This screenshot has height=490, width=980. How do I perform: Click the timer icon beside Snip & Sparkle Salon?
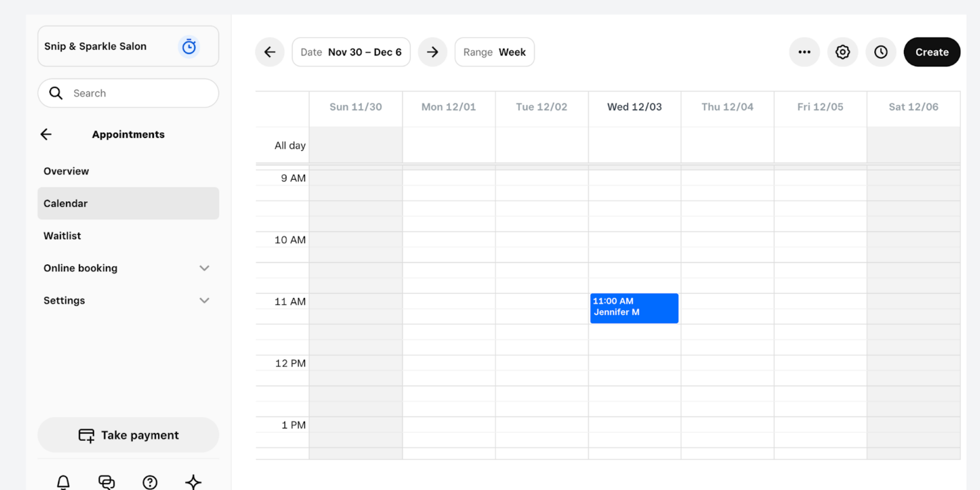(189, 46)
